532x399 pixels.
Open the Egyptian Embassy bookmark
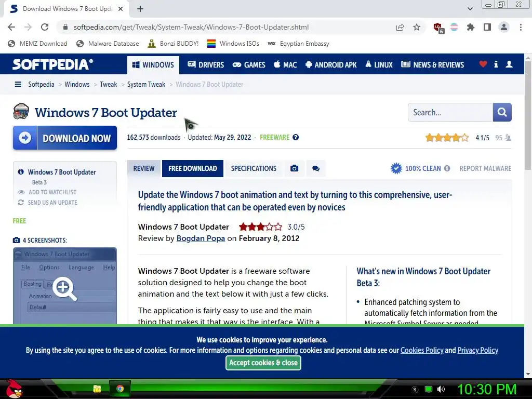pos(298,44)
